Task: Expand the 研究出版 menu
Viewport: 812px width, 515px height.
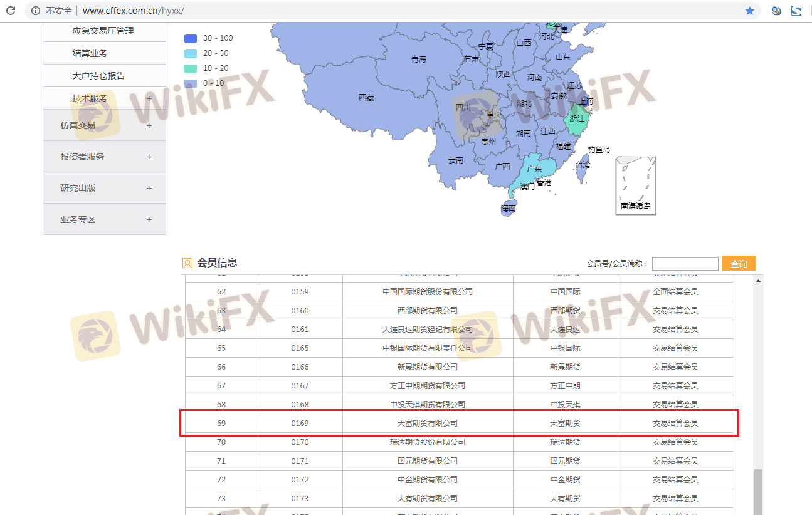Action: point(104,188)
